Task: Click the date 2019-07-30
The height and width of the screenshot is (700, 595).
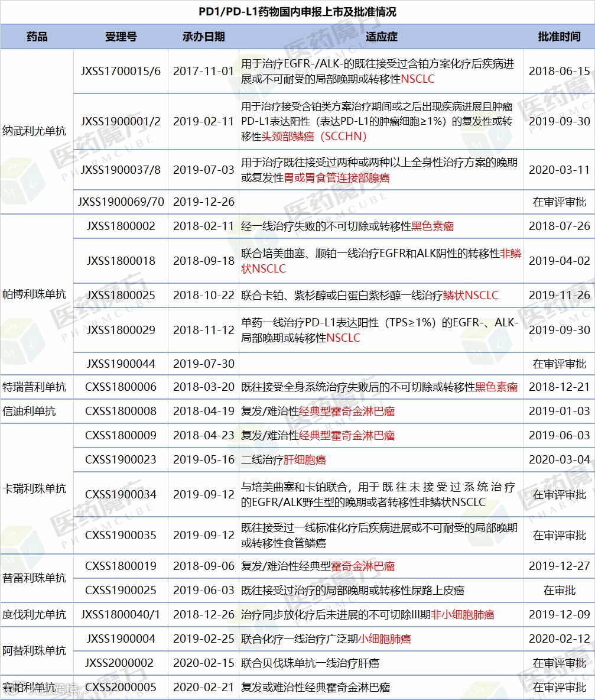Action: [x=204, y=364]
